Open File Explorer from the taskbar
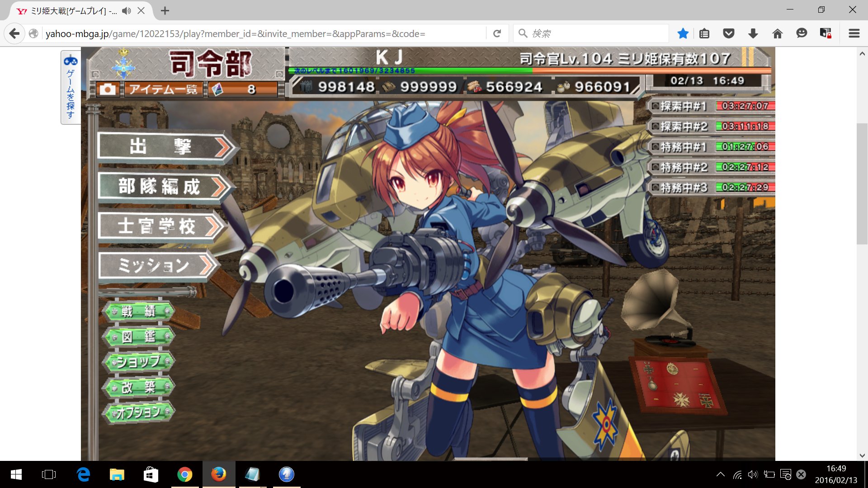The image size is (868, 488). [x=117, y=474]
